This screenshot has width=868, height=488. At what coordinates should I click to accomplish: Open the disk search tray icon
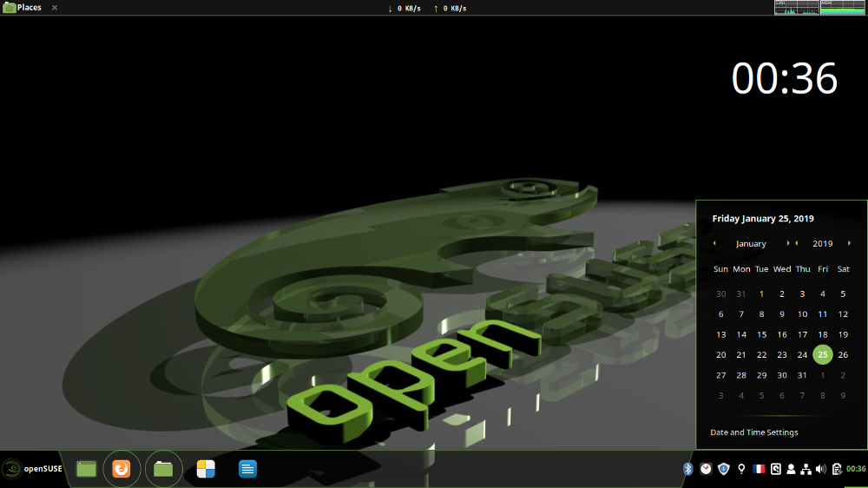tap(775, 469)
